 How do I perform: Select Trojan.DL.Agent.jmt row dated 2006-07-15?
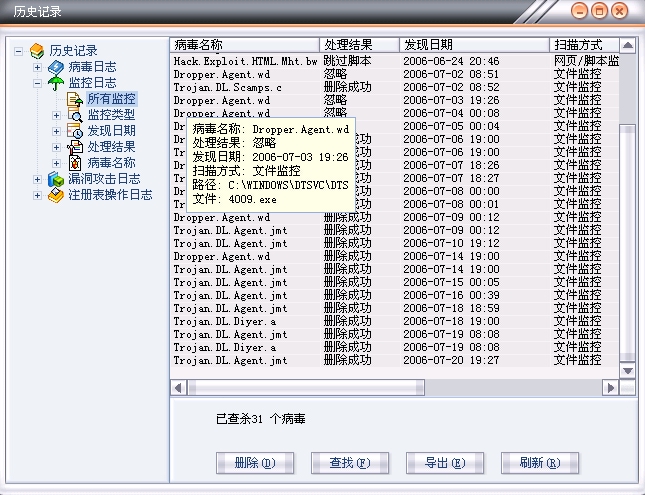[x=394, y=282]
